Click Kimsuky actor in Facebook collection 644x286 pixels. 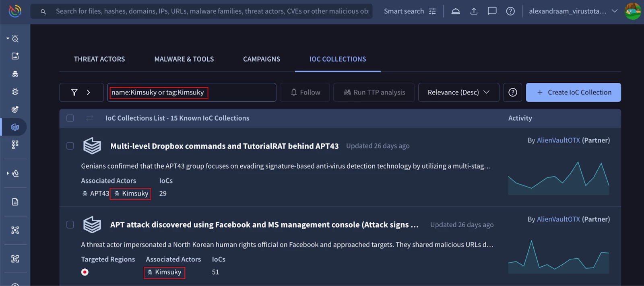(x=164, y=272)
